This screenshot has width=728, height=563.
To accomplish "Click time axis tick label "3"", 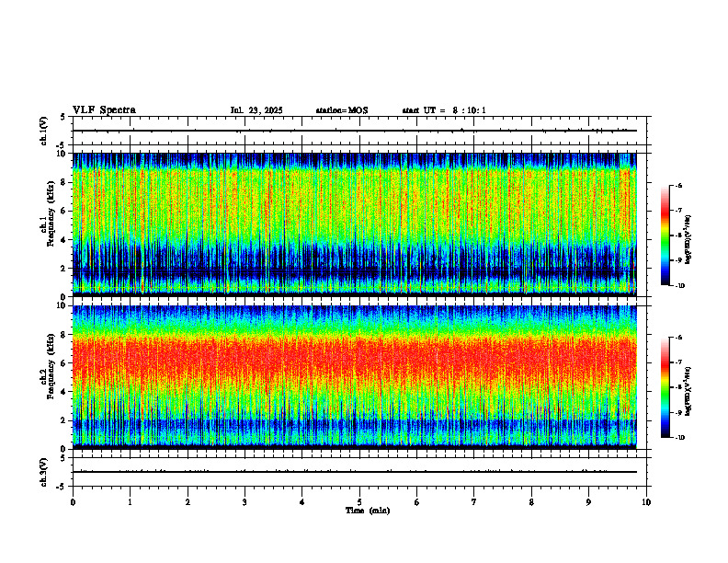I will coord(245,502).
